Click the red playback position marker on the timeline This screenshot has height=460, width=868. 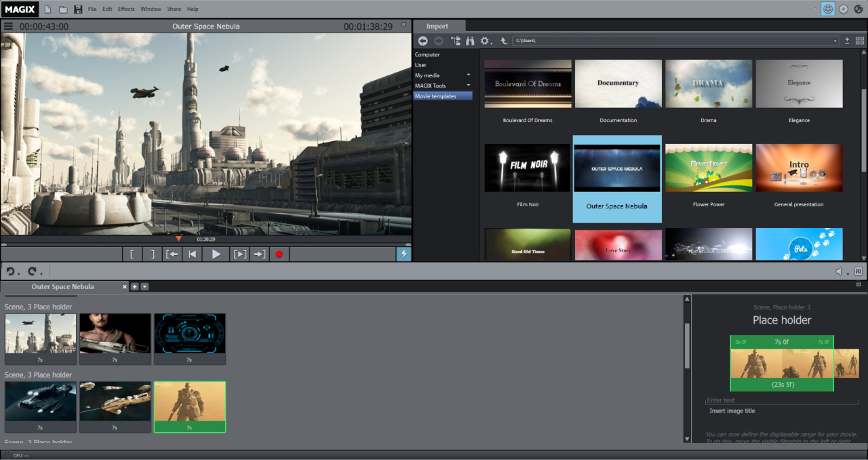[x=178, y=239]
